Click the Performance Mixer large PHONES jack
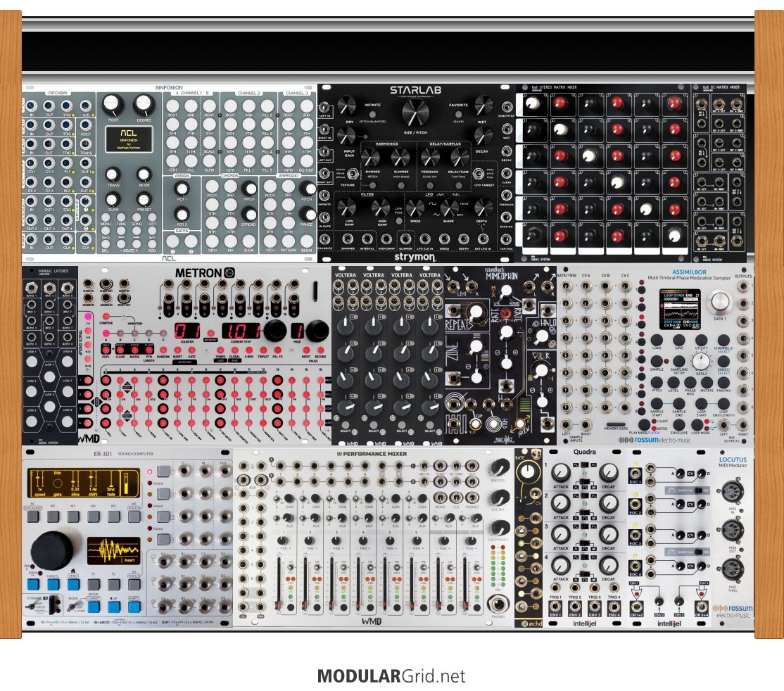Screen dimensions: 784x691 [498, 604]
